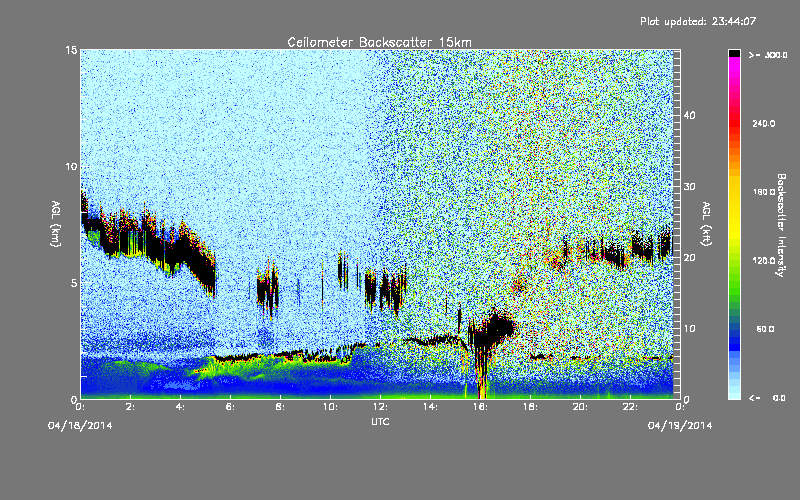
Task: Click the '12:' hour tick label
Action: (380, 407)
